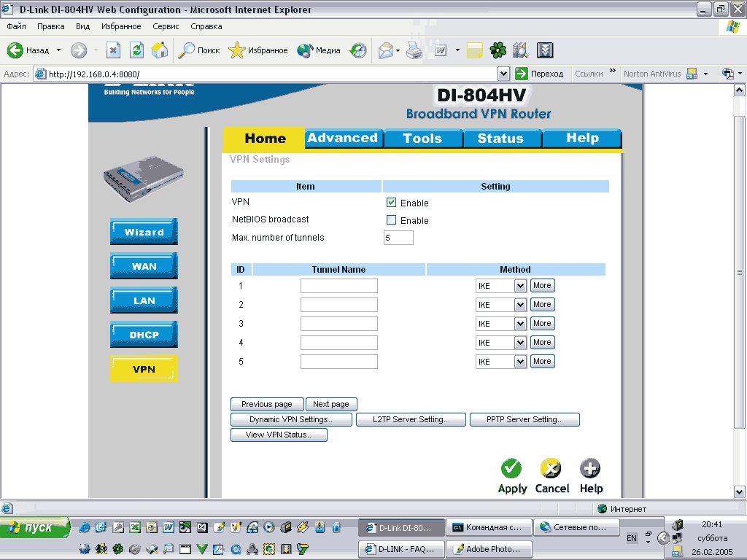The width and height of the screenshot is (747, 560).
Task: Click the Wizard sidebar button
Action: coord(144,232)
